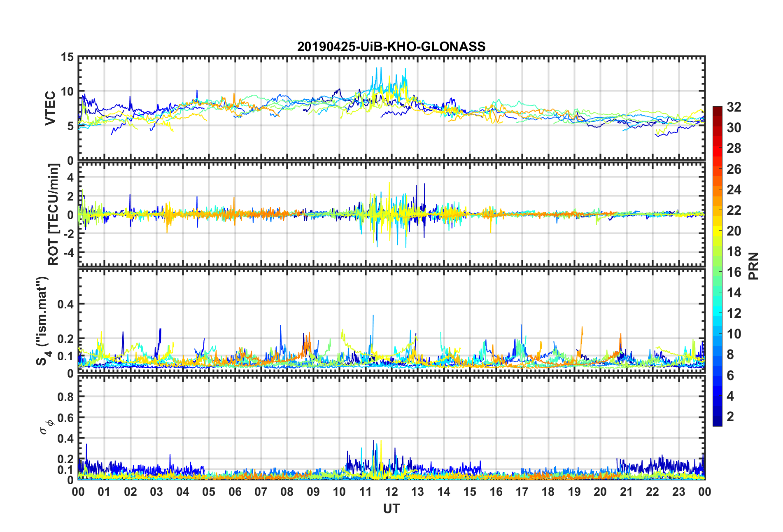Viewport: 783px width, 532px height.
Task: Select the "03" hour tick label
Action: (x=156, y=492)
